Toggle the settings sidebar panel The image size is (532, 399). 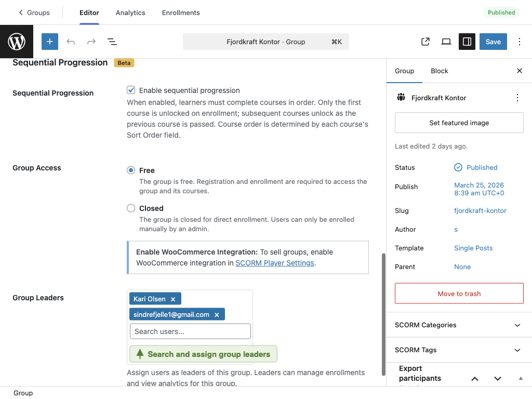[x=467, y=41]
